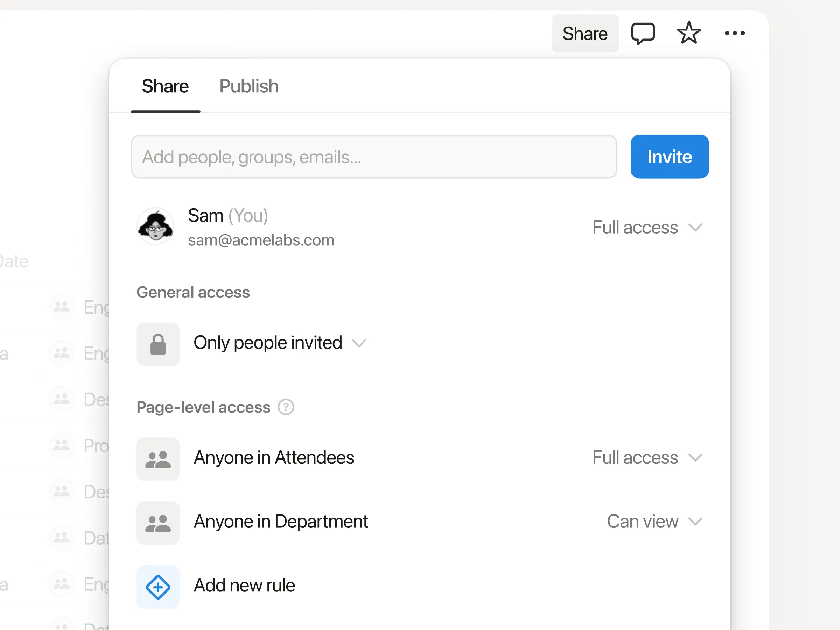Expand the Only people invited dropdown
The height and width of the screenshot is (630, 840).
point(280,343)
